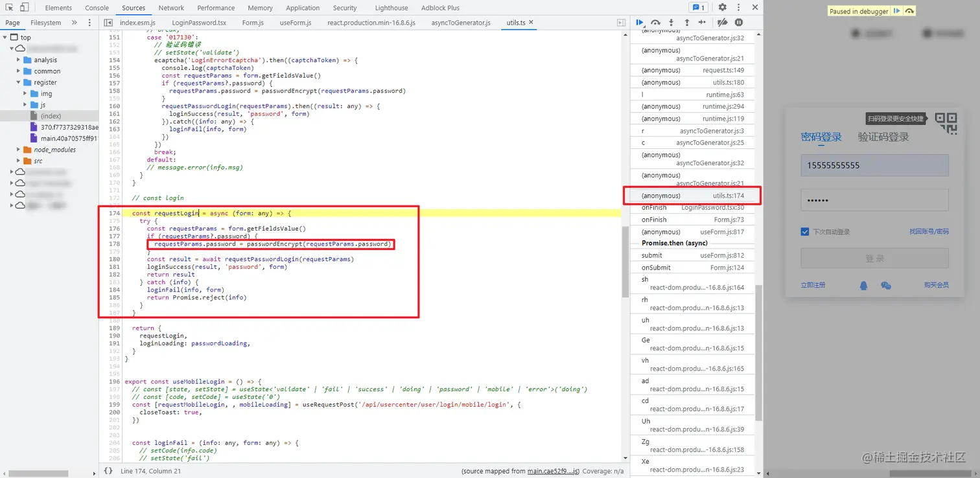Click the QR code login icon
Viewport: 980px width, 478px height.
[x=946, y=122]
